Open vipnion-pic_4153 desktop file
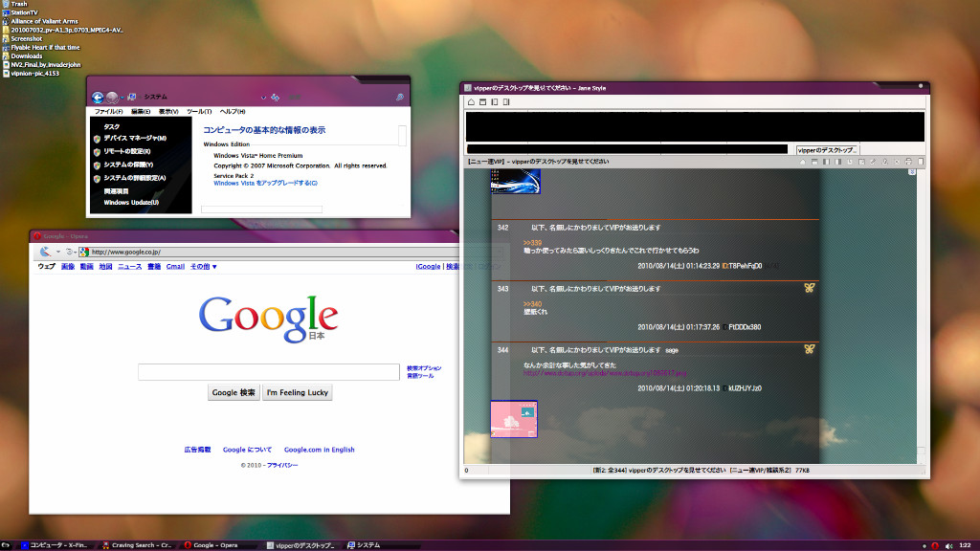Screen dimensions: 980x551 [31, 74]
